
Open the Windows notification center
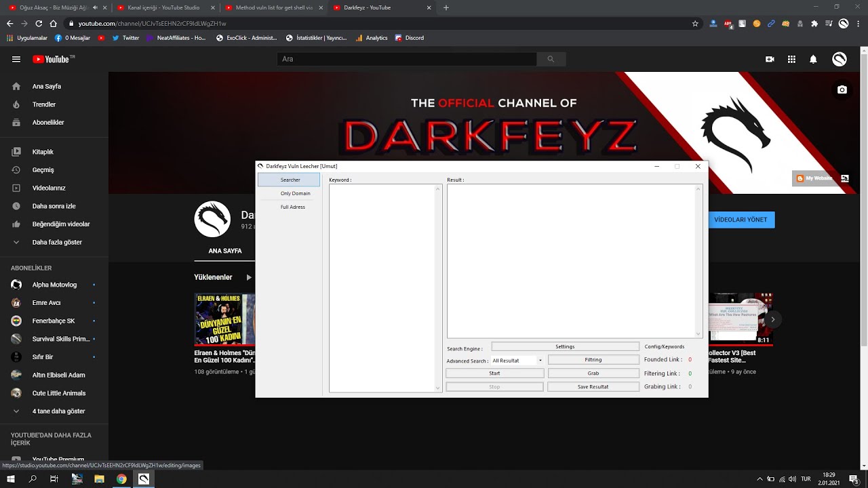[854, 479]
